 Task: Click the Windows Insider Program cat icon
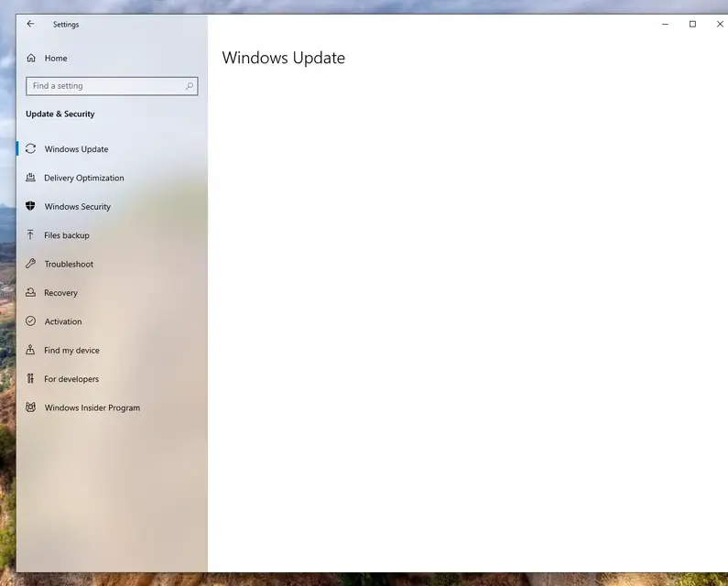click(x=30, y=407)
